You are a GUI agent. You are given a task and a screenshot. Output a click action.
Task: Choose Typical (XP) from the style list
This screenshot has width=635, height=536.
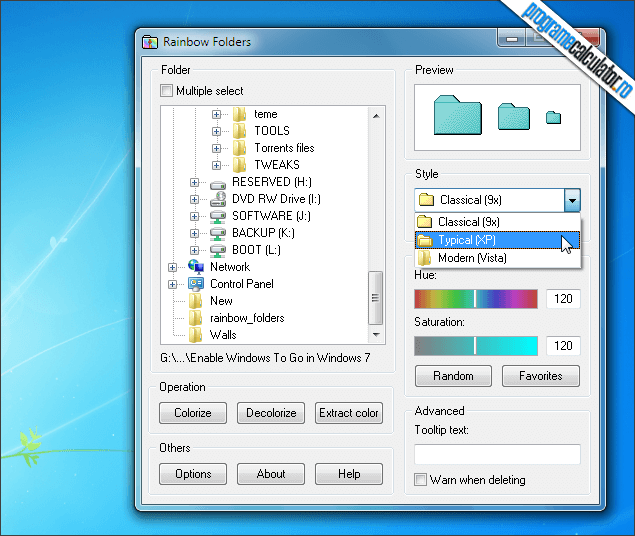point(498,240)
